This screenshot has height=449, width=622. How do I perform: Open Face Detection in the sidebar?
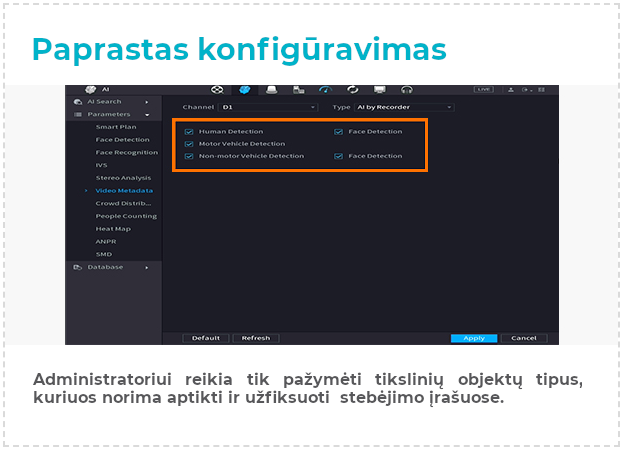tap(123, 140)
